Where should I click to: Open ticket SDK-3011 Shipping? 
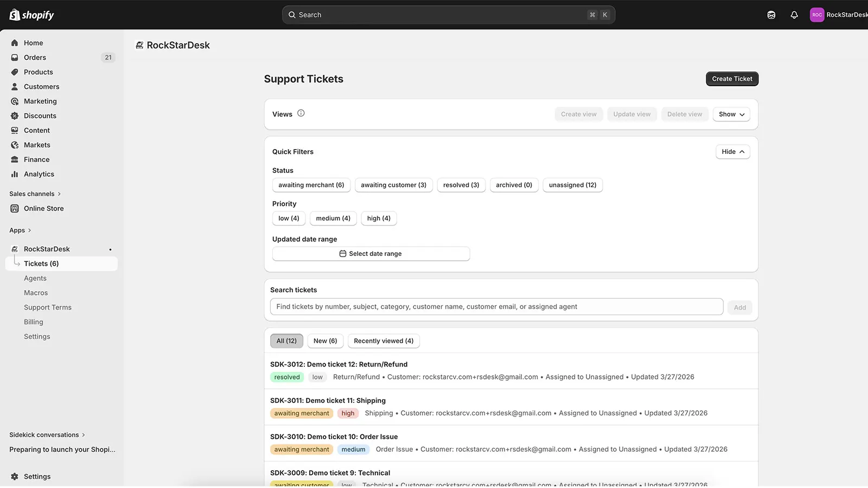[511, 407]
